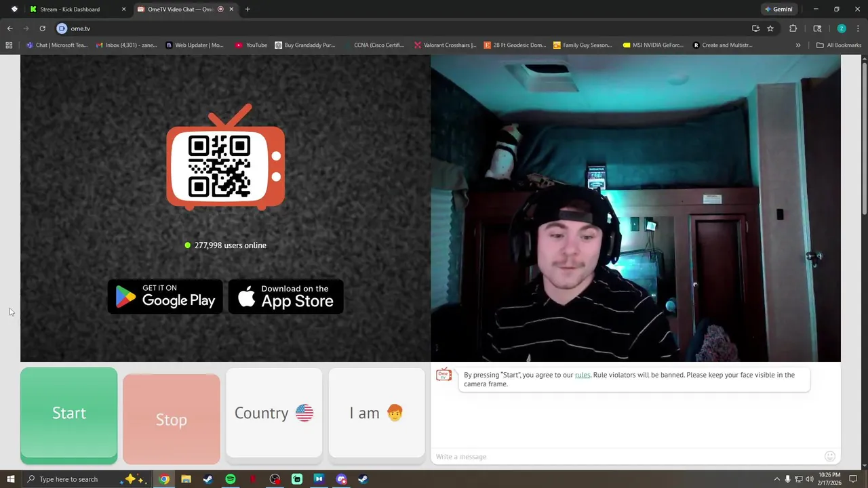Click the browser back arrow
The height and width of the screenshot is (488, 868).
[9, 28]
